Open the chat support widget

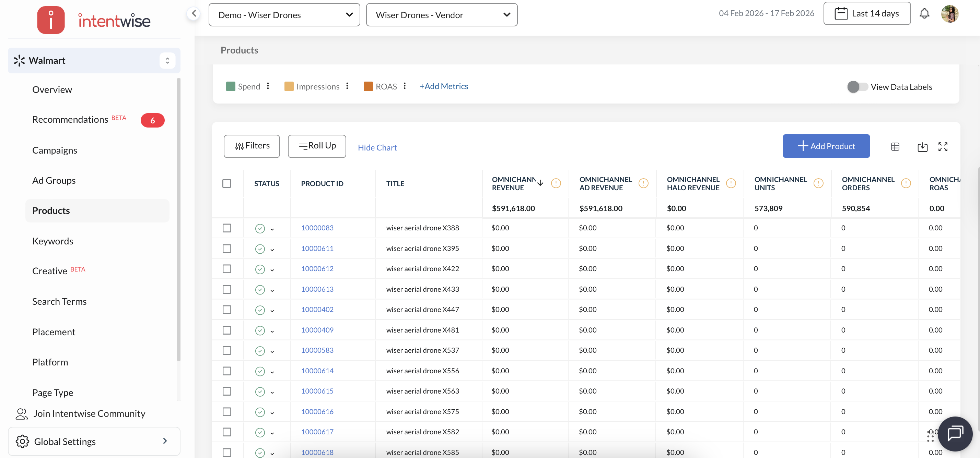955,433
